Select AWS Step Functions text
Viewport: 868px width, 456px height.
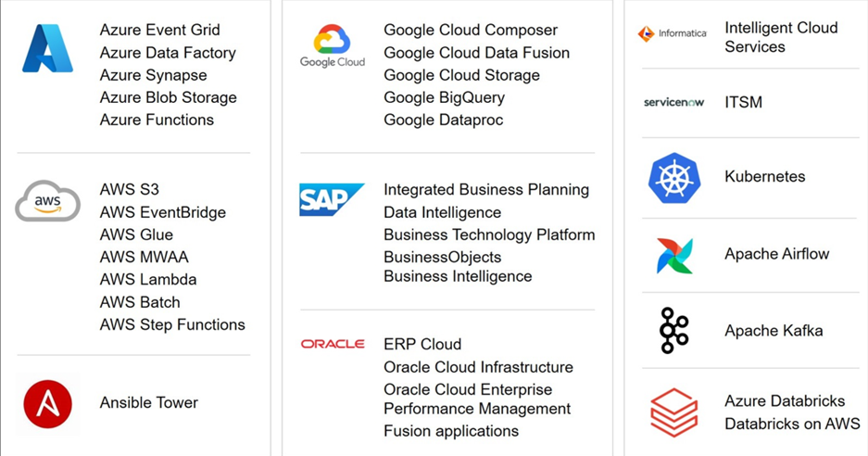click(x=172, y=324)
